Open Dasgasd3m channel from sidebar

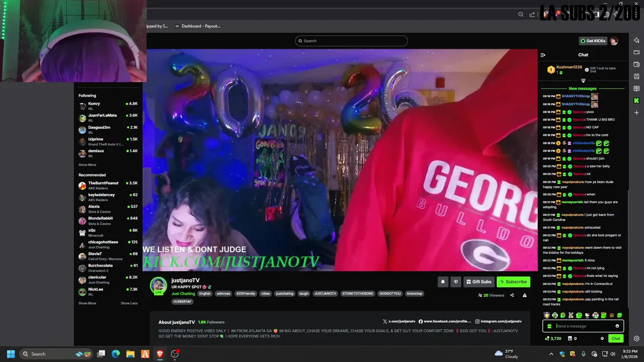coord(108,130)
